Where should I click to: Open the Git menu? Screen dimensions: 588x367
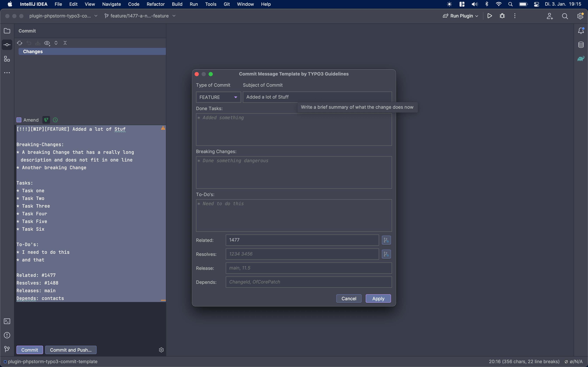tap(226, 4)
